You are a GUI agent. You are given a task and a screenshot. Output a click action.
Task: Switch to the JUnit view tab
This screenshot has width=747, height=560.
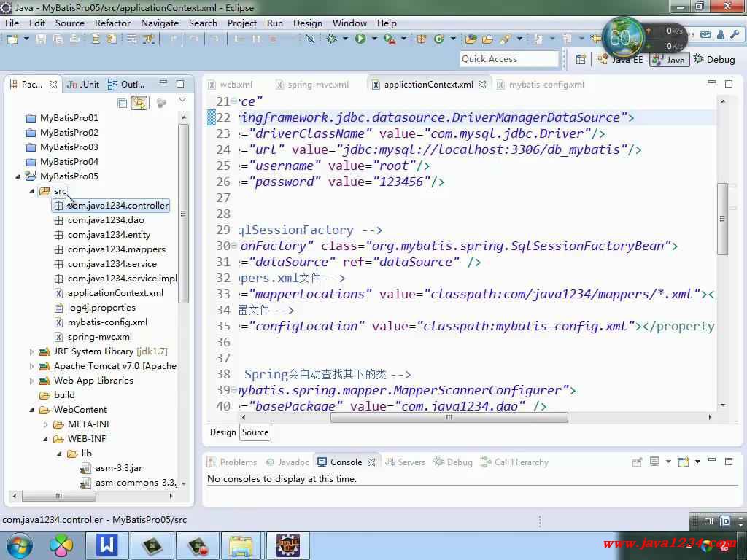tap(83, 85)
